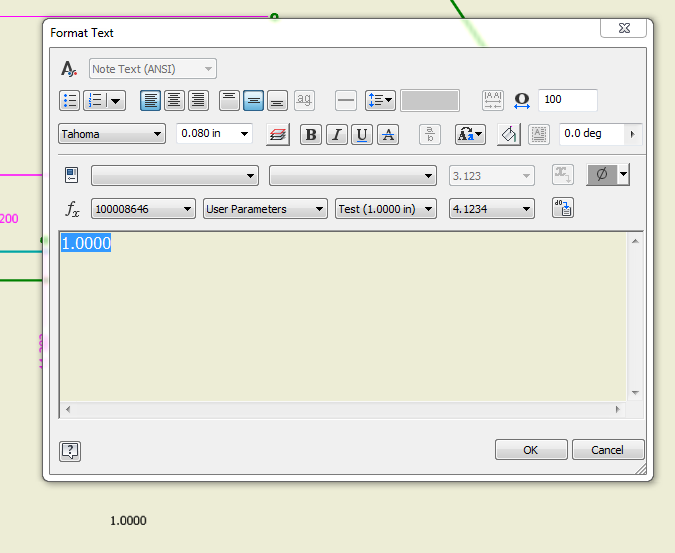Click the stretch field showing 100
675x553 pixels.
(x=568, y=100)
